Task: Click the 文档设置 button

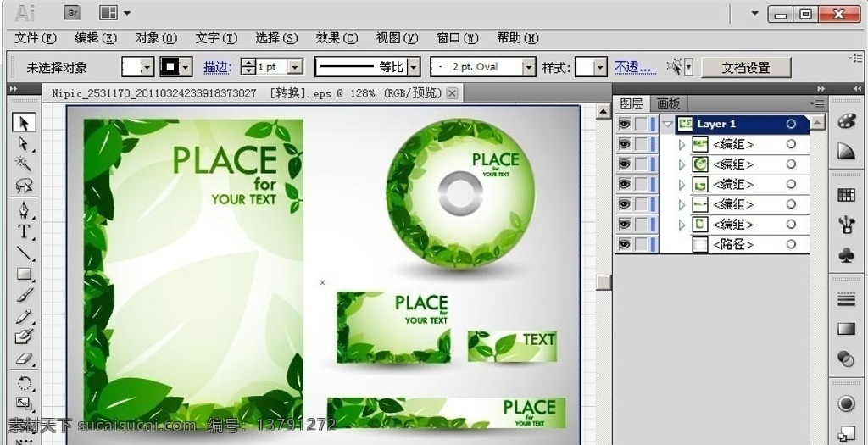Action: tap(746, 68)
